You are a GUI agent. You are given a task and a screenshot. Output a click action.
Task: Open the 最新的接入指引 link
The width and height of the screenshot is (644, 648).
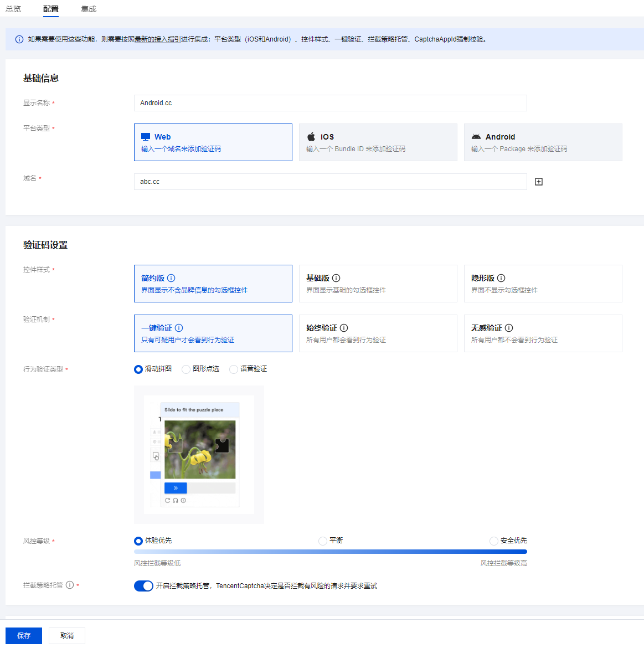(x=158, y=39)
